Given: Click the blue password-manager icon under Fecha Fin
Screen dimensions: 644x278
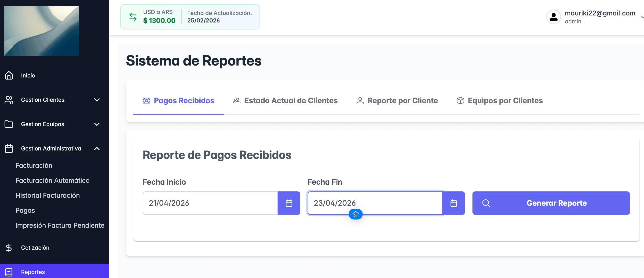Looking at the screenshot, I should [355, 214].
